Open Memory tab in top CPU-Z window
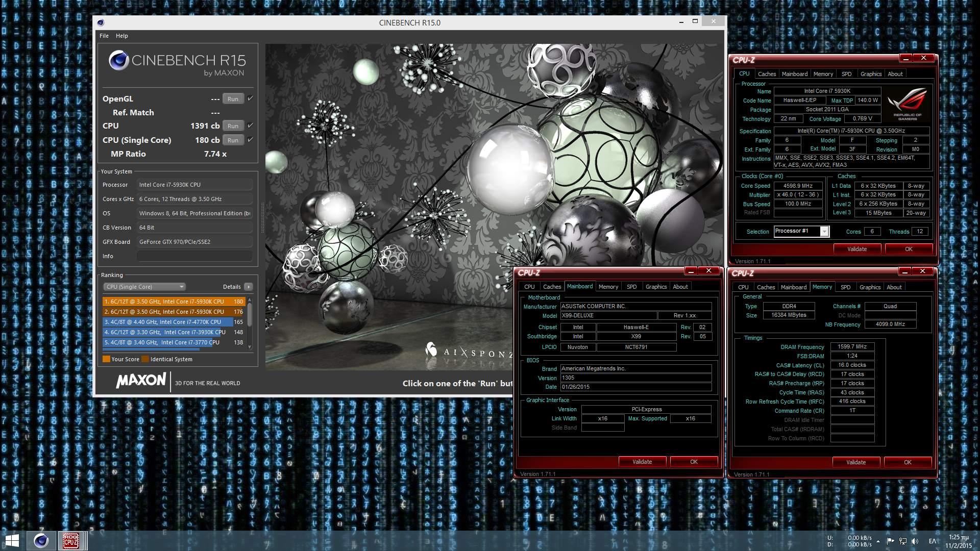980x551 pixels. [823, 74]
